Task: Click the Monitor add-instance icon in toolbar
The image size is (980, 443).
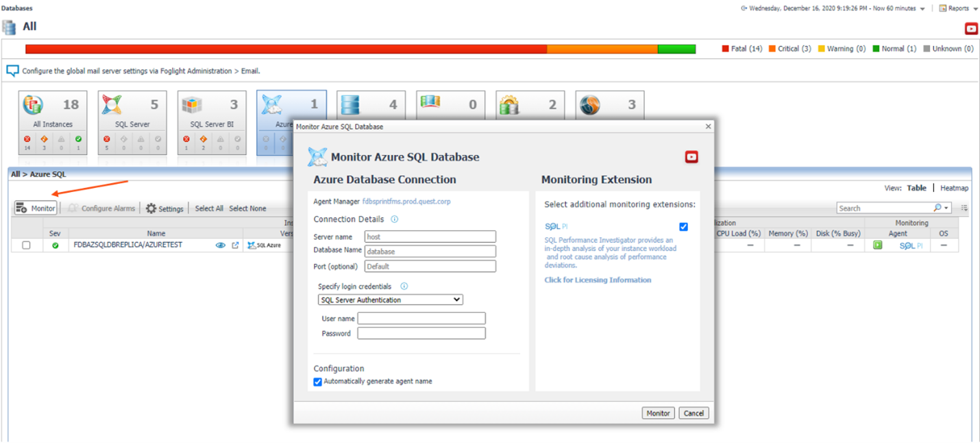Action: click(x=21, y=208)
